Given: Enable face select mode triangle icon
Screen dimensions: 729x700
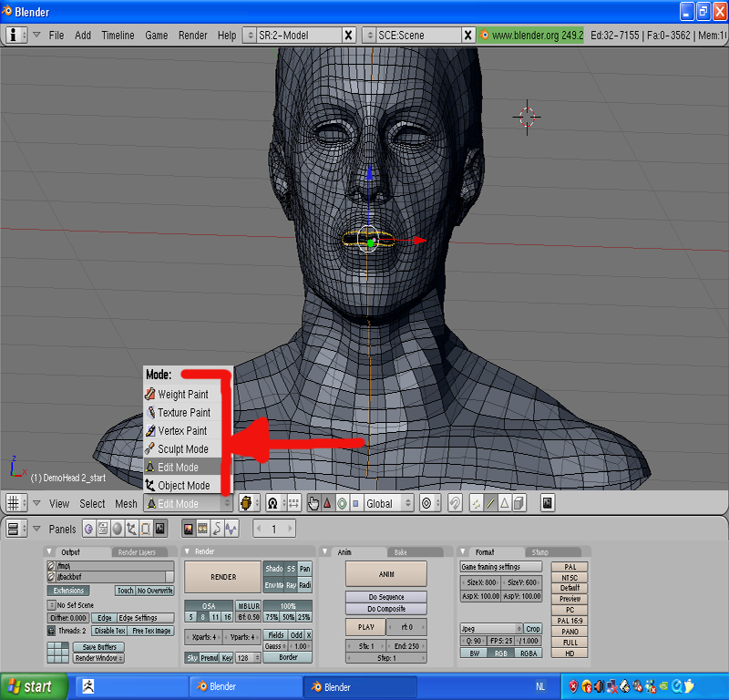Looking at the screenshot, I should click(x=505, y=503).
